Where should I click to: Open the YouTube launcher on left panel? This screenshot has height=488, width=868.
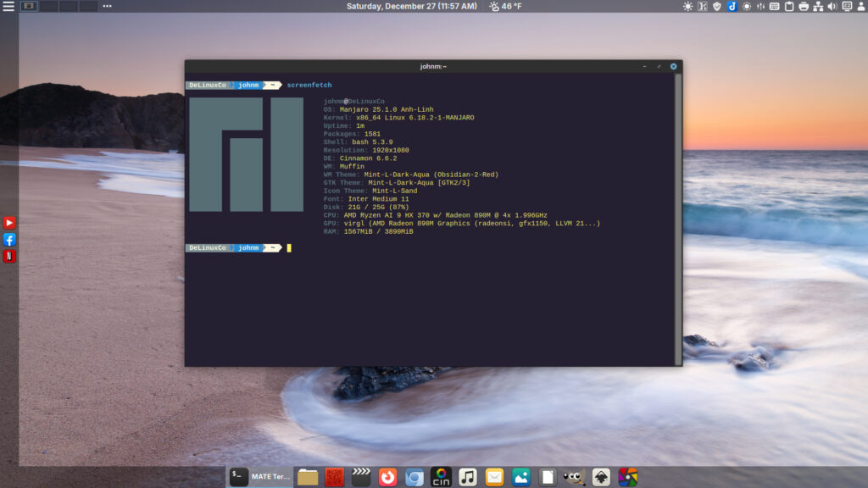pos(9,223)
